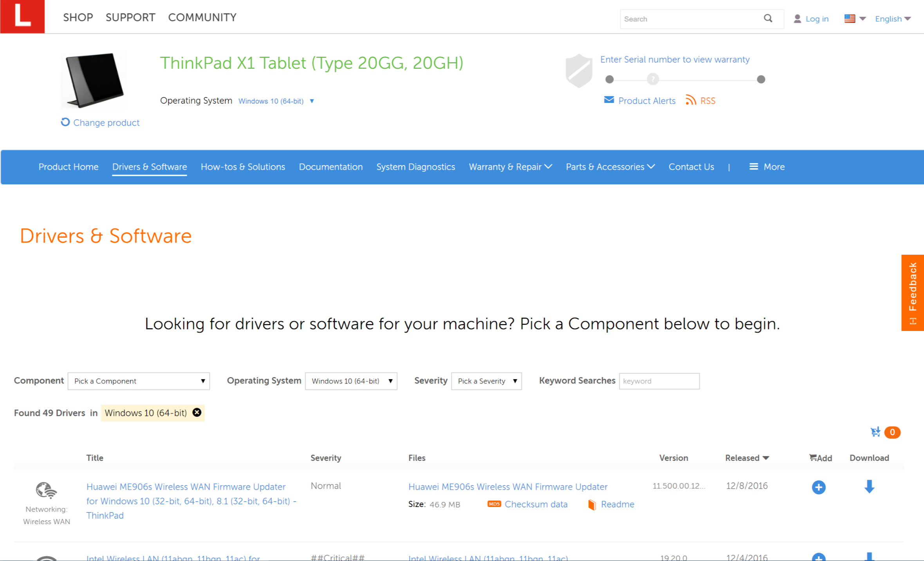Click the orange download list count badge
The width and height of the screenshot is (924, 561).
[892, 432]
